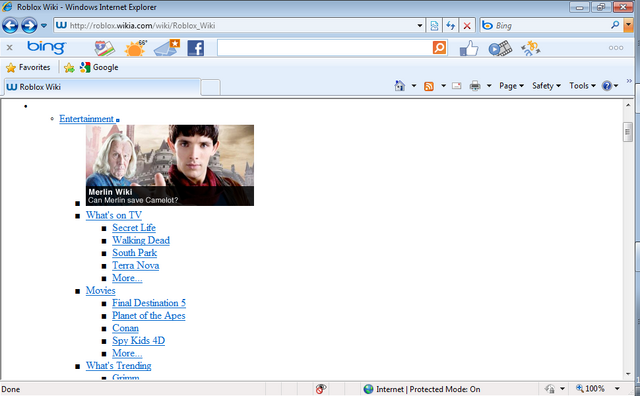Viewport: 640px width, 396px height.
Task: Open the bing logo on Bing toolbar
Action: (47, 48)
